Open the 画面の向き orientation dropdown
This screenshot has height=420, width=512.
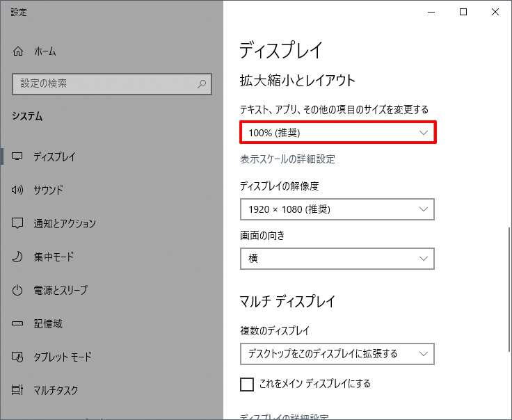[337, 258]
